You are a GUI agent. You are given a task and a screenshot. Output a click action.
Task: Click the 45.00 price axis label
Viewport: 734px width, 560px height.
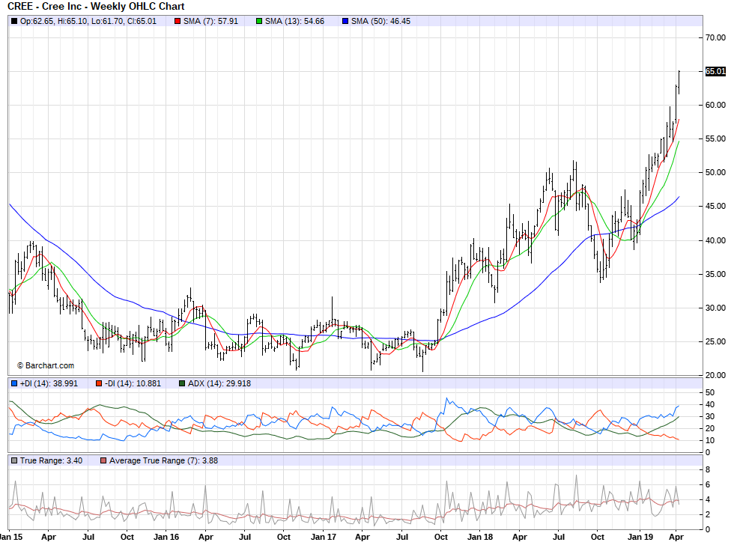click(715, 207)
